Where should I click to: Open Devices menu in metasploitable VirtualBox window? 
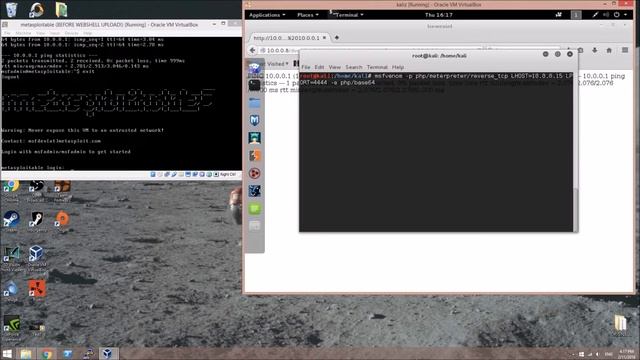click(71, 33)
